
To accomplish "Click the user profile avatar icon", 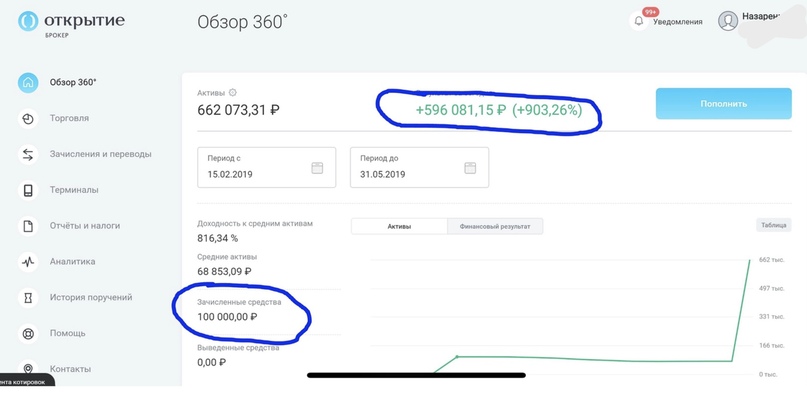I will tap(728, 21).
